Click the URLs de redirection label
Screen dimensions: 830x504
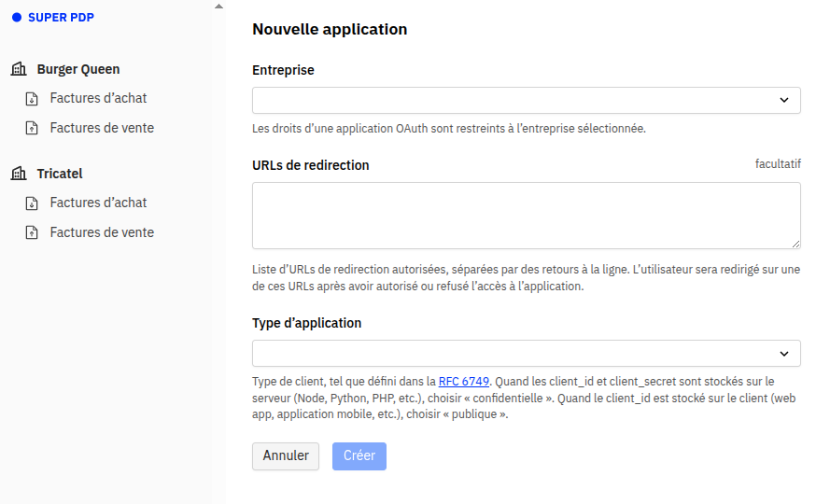point(311,165)
